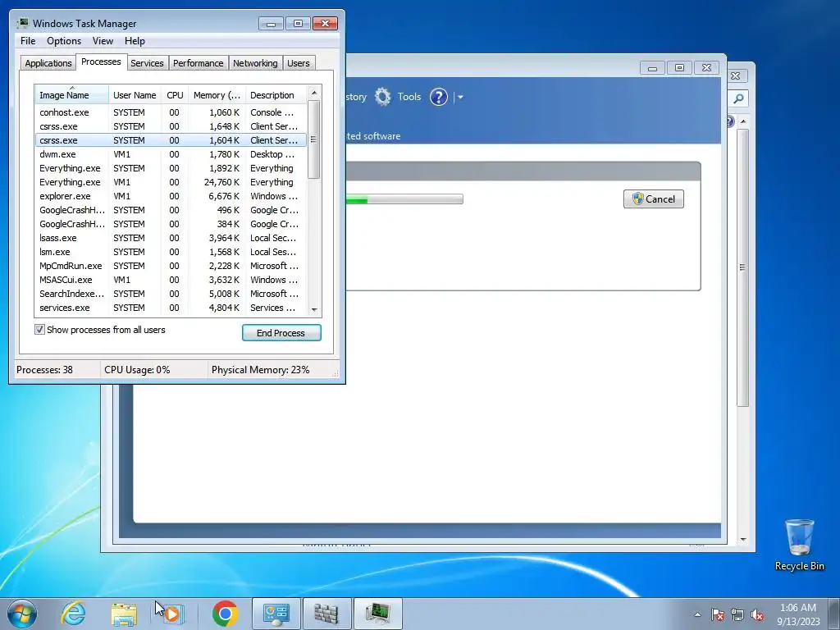Select Everything.exe run by SYSTEM
840x630 pixels.
click(171, 168)
